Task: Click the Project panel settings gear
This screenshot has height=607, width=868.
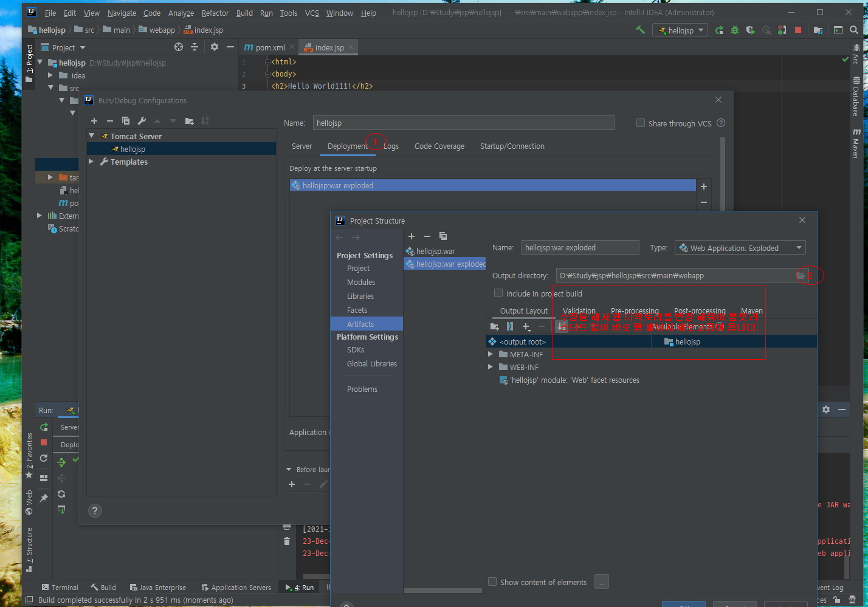Action: coord(215,47)
